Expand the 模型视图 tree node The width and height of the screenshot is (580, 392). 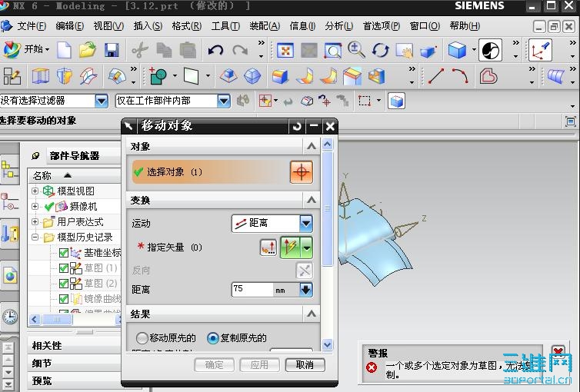pos(35,191)
